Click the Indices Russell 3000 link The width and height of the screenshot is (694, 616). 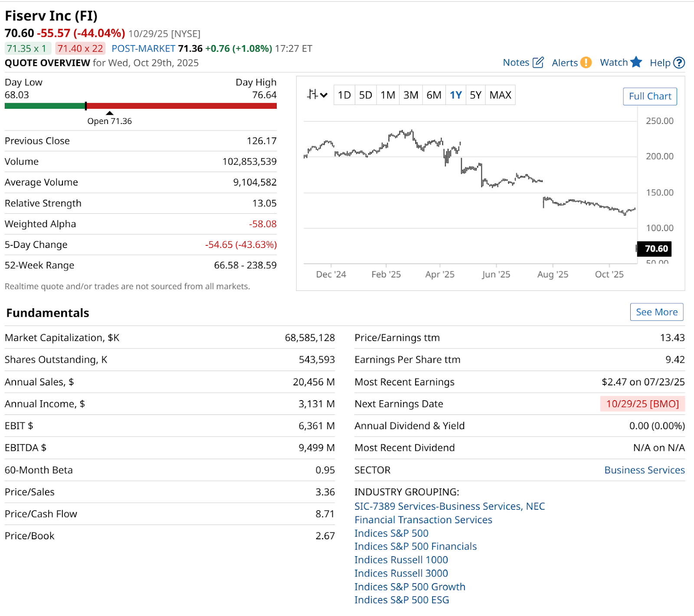401,573
